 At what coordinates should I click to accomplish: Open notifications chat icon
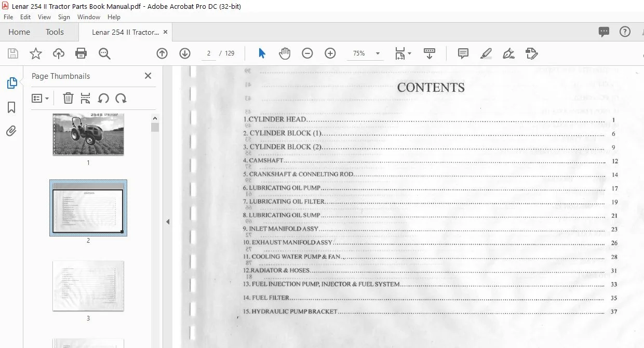tap(604, 32)
